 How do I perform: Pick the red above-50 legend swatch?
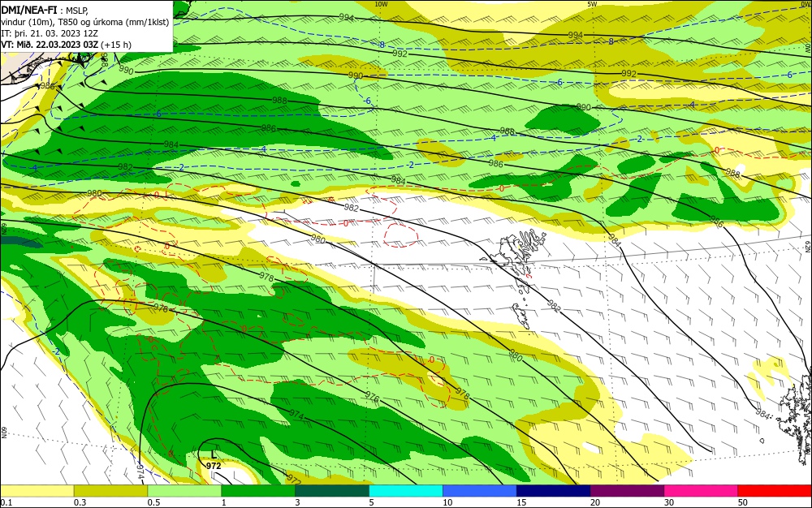click(775, 491)
